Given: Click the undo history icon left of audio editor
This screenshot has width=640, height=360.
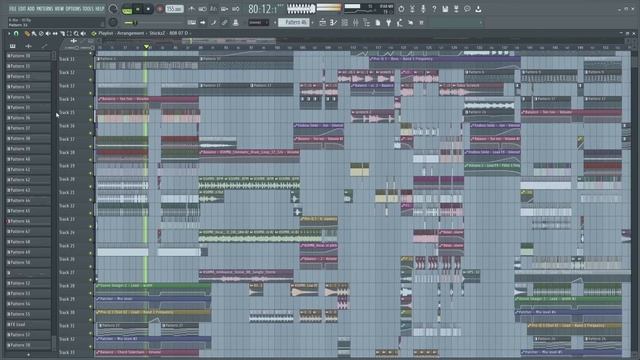Looking at the screenshot, I should click(401, 9).
